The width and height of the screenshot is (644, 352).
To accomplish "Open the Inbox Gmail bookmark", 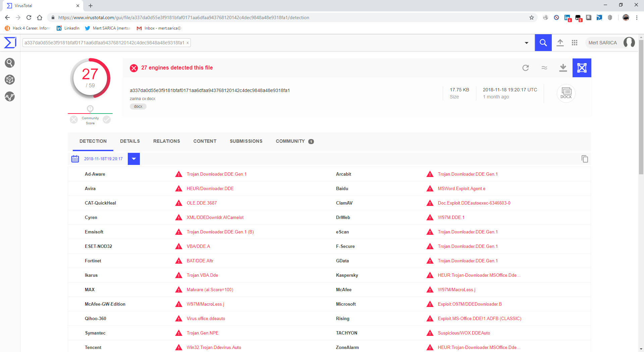I will pyautogui.click(x=159, y=28).
